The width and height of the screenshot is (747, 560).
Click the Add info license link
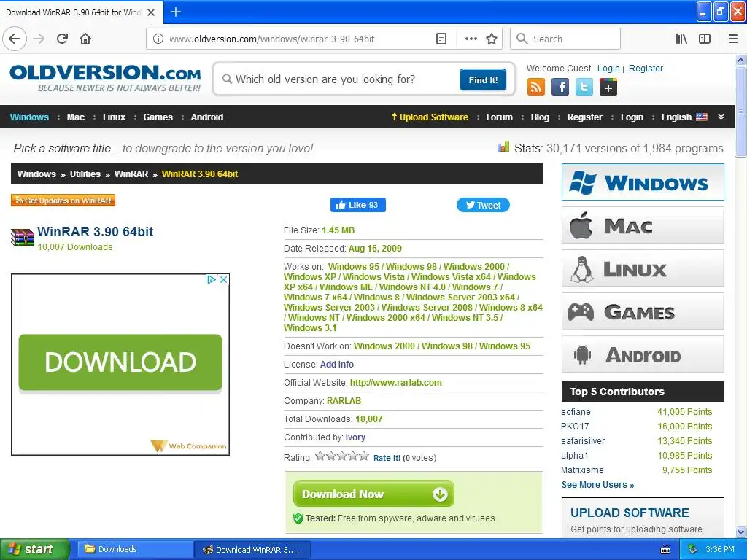point(337,365)
